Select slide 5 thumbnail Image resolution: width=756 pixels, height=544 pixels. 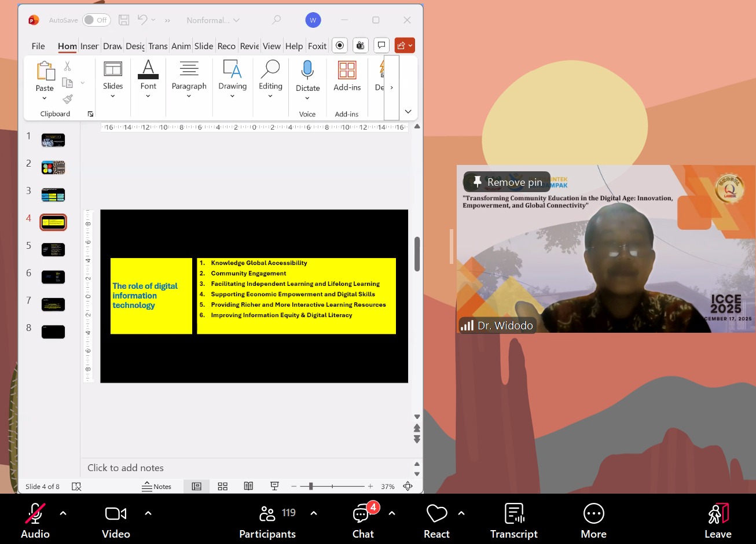pyautogui.click(x=53, y=249)
